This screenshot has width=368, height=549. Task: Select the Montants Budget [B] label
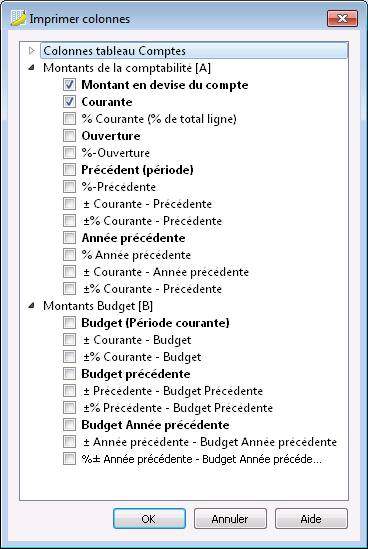point(98,306)
